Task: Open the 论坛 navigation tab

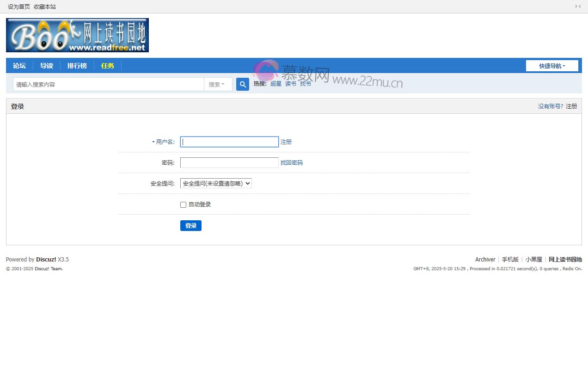Action: pos(19,66)
